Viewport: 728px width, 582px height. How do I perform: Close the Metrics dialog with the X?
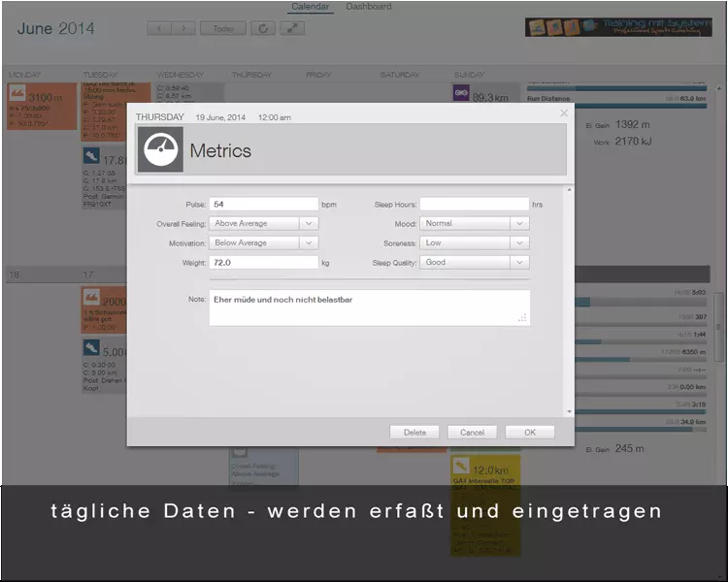coord(564,113)
